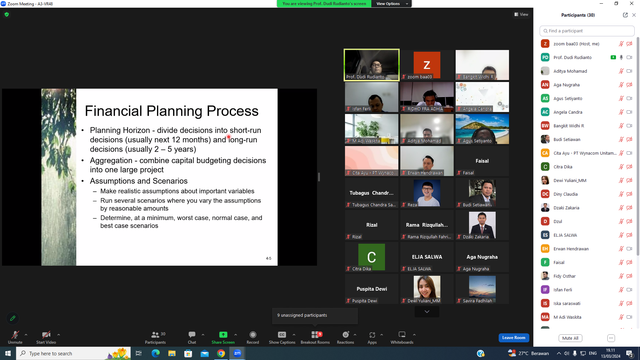Viewport: 640px width, 360px height.
Task: Click the Unmute microphone icon
Action: point(15,335)
